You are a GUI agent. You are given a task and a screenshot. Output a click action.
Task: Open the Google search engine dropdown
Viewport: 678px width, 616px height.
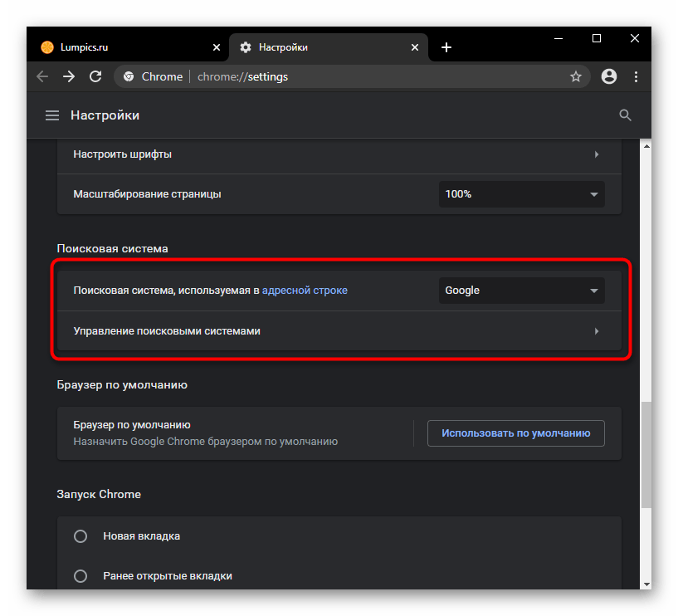(521, 291)
